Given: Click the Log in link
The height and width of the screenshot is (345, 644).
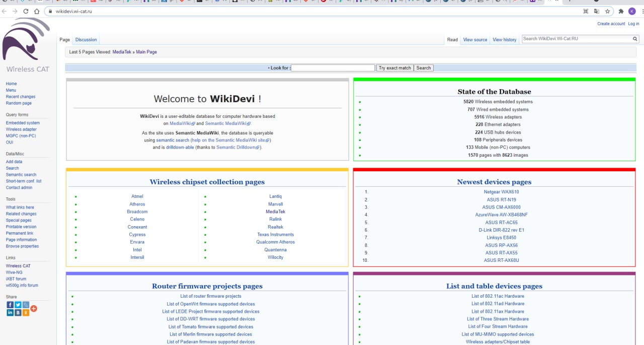Looking at the screenshot, I should pyautogui.click(x=633, y=24).
